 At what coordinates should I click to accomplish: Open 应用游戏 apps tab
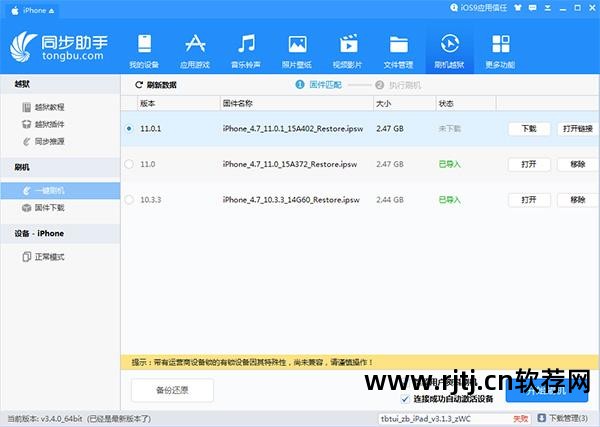click(x=195, y=51)
